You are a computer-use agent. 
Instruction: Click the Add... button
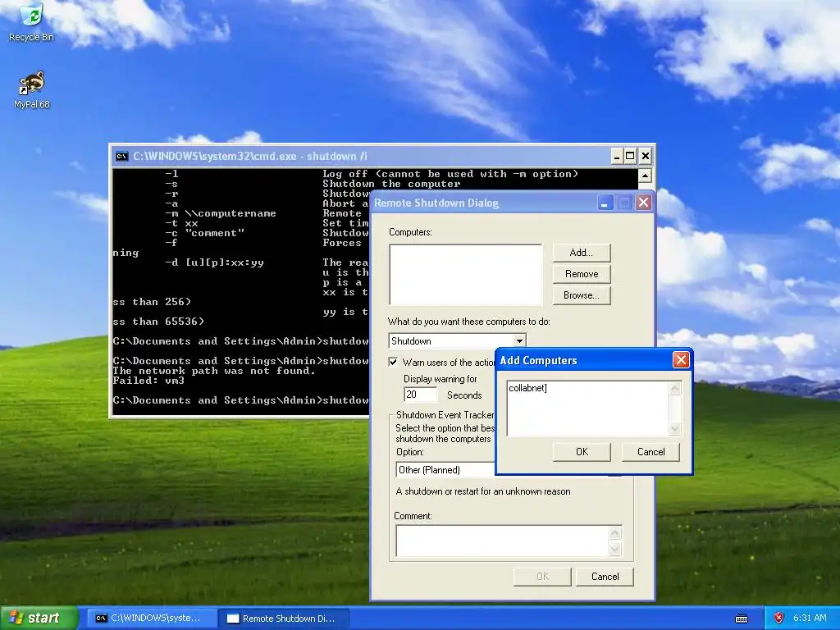(582, 253)
